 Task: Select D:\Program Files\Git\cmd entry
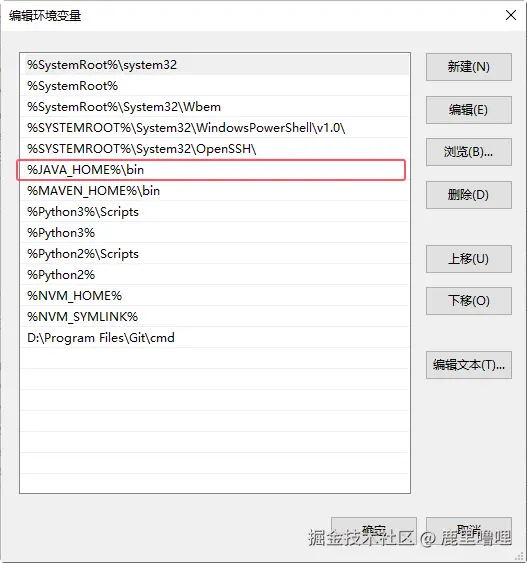coord(215,338)
